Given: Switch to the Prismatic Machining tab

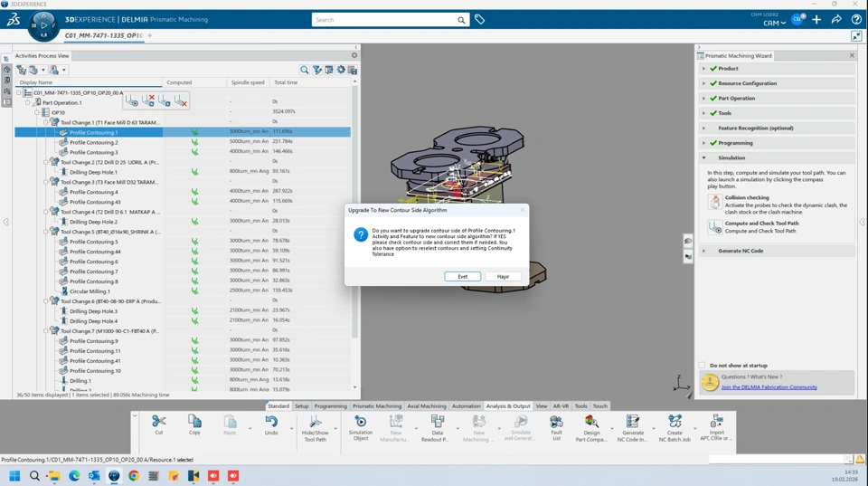Looking at the screenshot, I should pos(377,406).
